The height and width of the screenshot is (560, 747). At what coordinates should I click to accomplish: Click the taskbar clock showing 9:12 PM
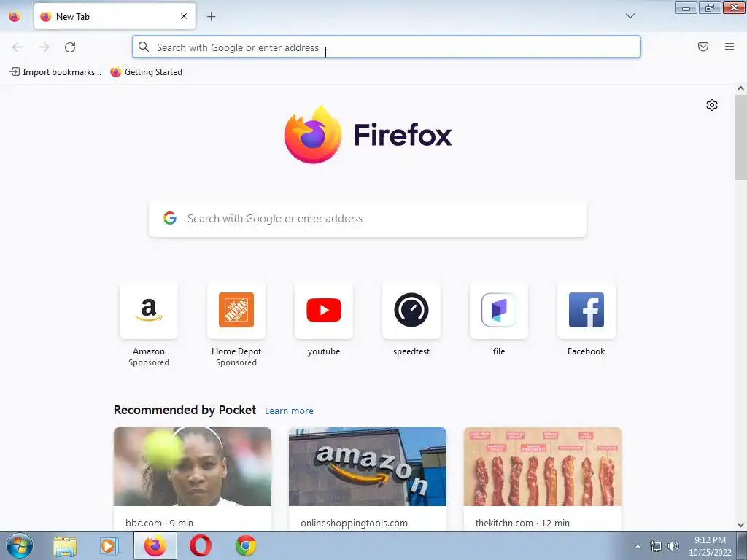point(710,546)
